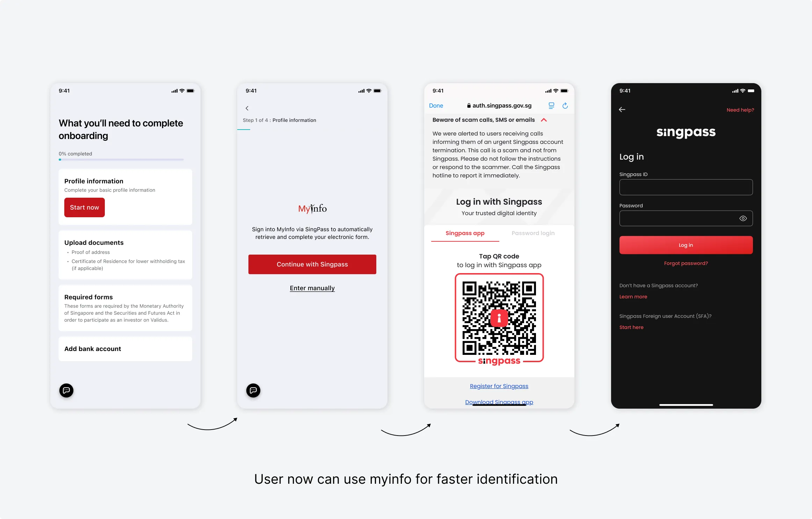Image resolution: width=812 pixels, height=519 pixels.
Task: Click Continue with Singpass button
Action: [x=312, y=264]
